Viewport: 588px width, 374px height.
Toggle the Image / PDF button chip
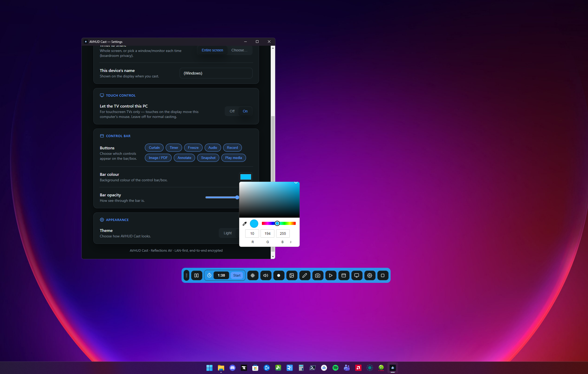158,158
